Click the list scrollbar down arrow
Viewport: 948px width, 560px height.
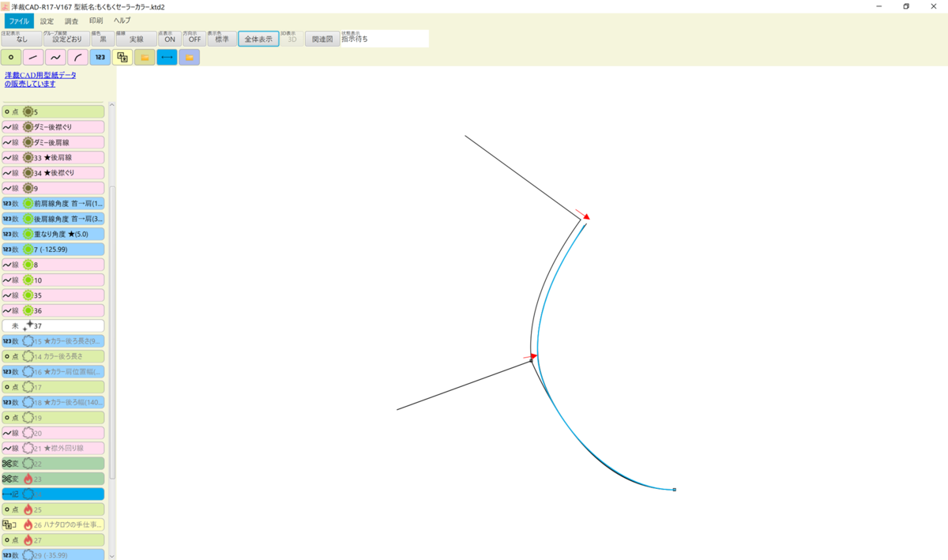point(111,555)
